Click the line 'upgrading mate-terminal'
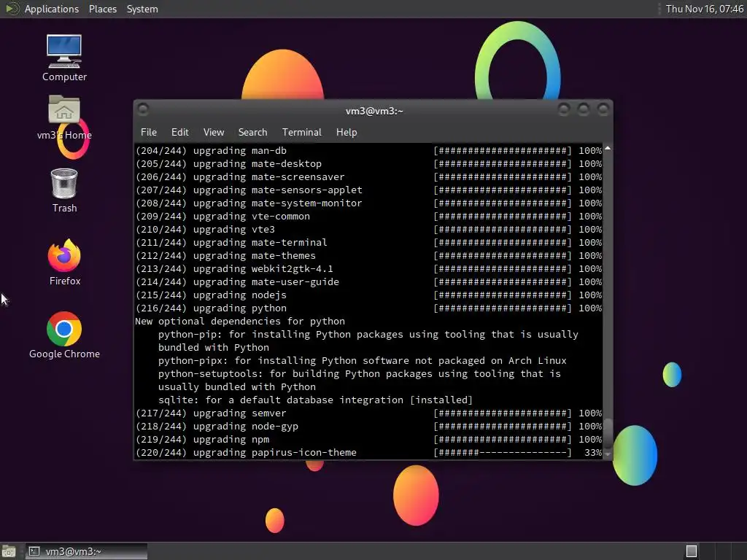 368,242
